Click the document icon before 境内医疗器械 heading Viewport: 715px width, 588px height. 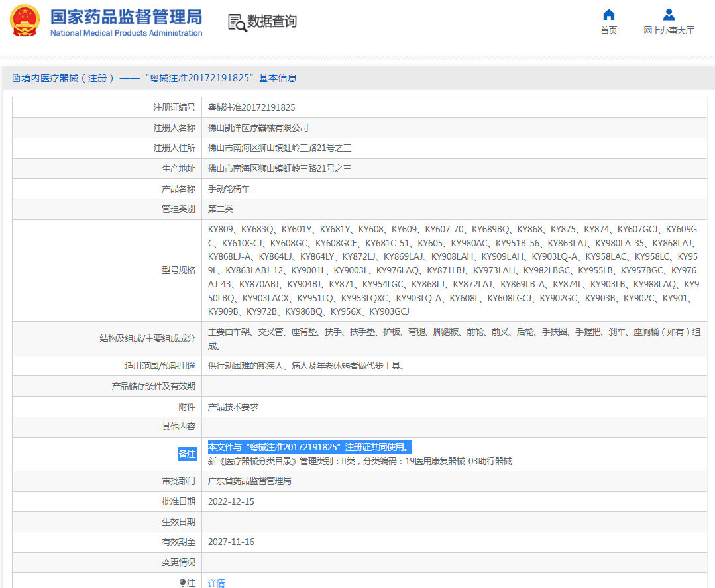(16, 78)
